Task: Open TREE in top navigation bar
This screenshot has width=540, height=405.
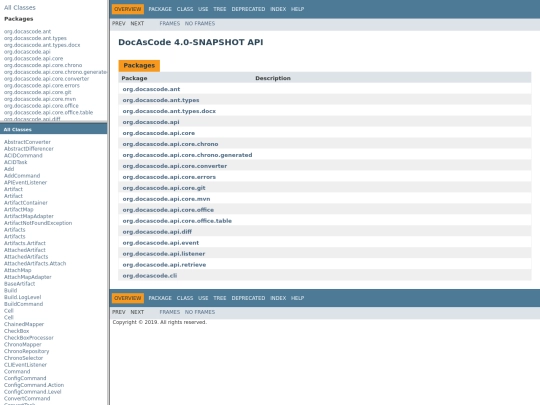Action: click(220, 9)
